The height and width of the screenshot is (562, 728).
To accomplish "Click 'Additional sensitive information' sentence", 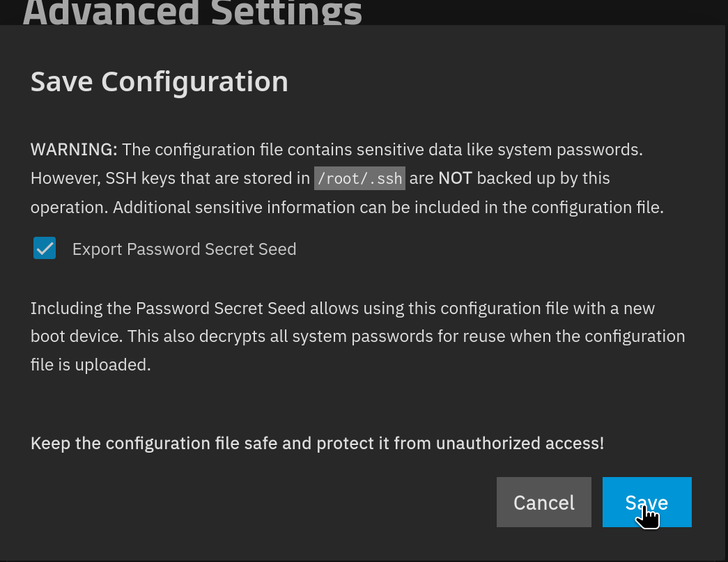I will coord(388,208).
